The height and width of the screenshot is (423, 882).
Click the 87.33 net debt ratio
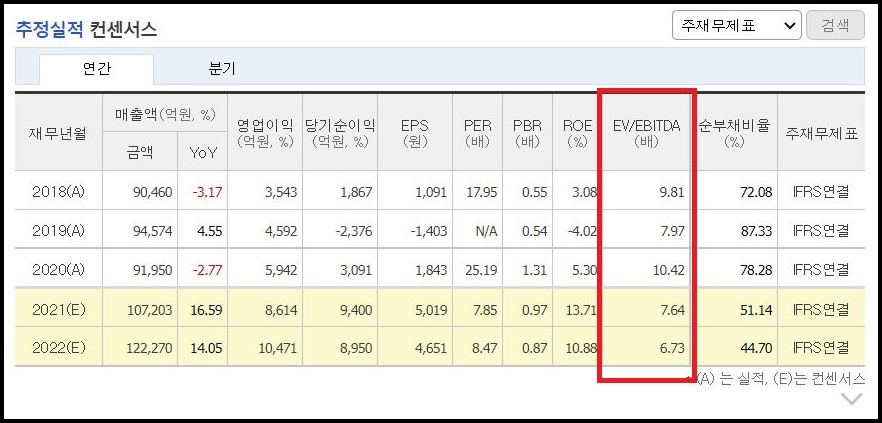[757, 231]
